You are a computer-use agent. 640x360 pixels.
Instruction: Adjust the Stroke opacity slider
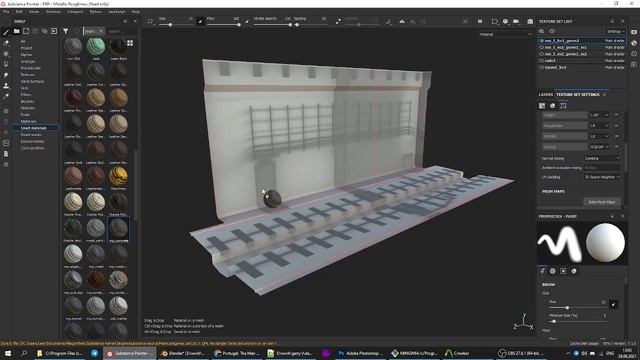tap(272, 24)
